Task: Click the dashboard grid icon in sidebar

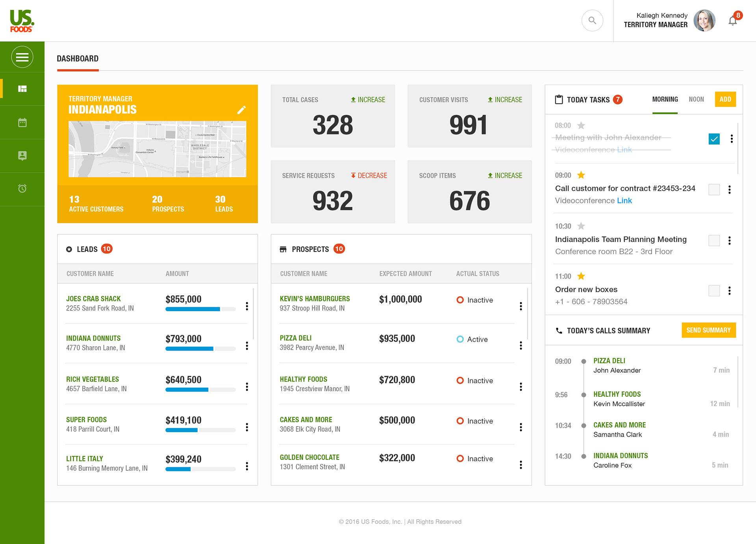Action: coord(22,89)
